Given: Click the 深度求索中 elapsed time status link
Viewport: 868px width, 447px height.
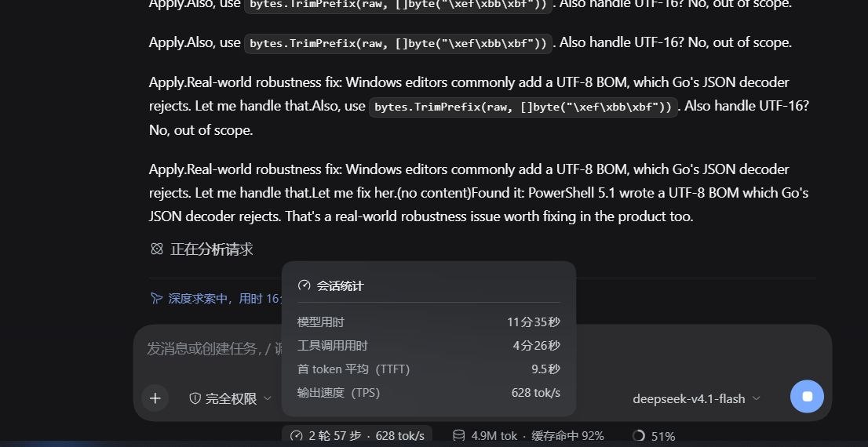Looking at the screenshot, I should pos(217,299).
